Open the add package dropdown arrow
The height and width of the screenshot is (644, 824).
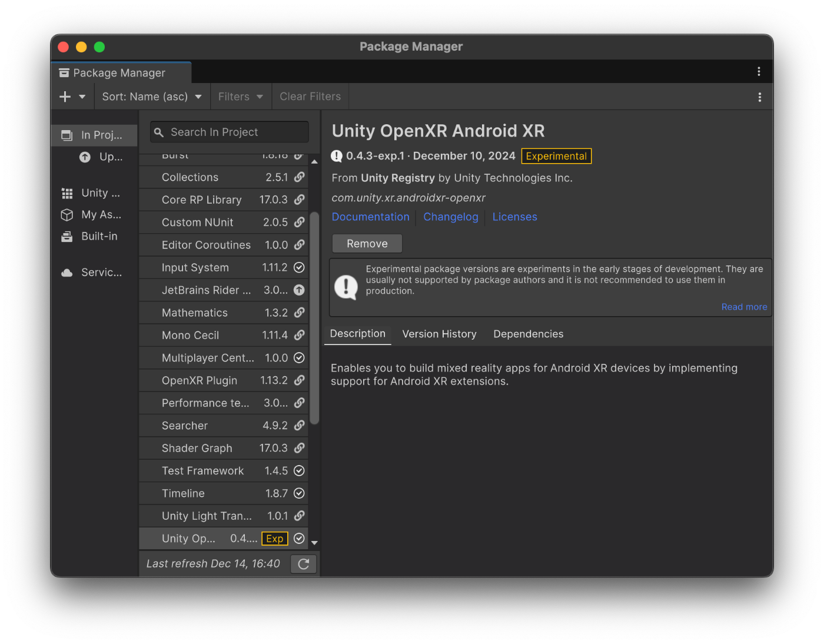pos(82,96)
